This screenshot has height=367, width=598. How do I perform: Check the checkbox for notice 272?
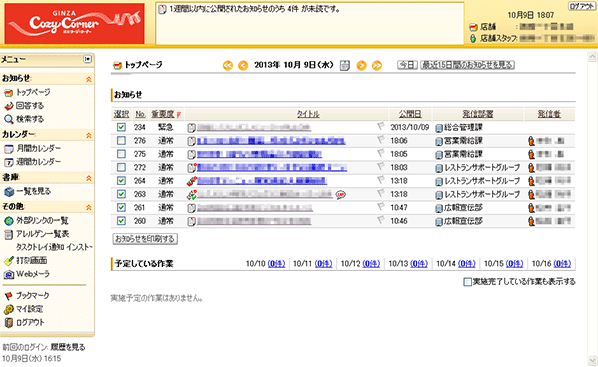tap(121, 167)
